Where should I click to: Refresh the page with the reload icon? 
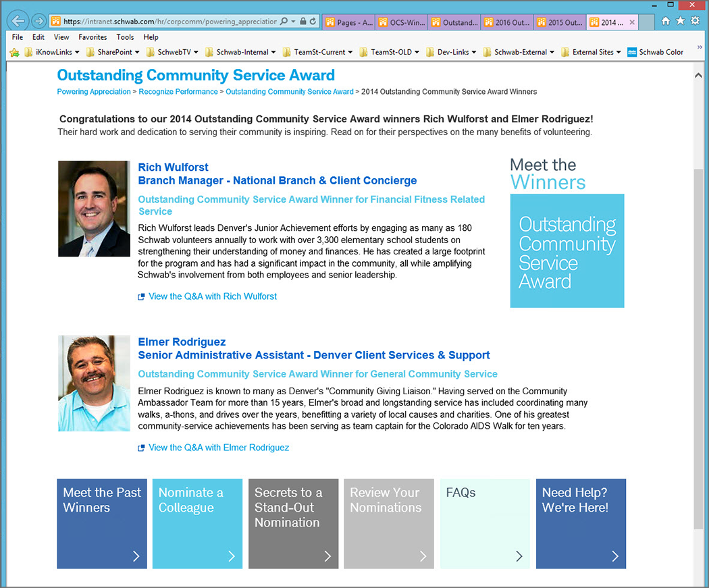(x=313, y=21)
